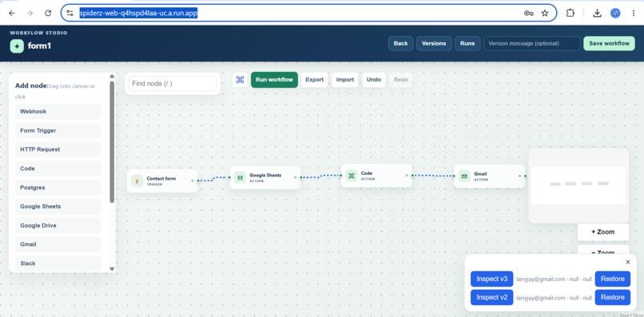Image resolution: width=644 pixels, height=317 pixels.
Task: Open browser downloads icon
Action: click(597, 13)
